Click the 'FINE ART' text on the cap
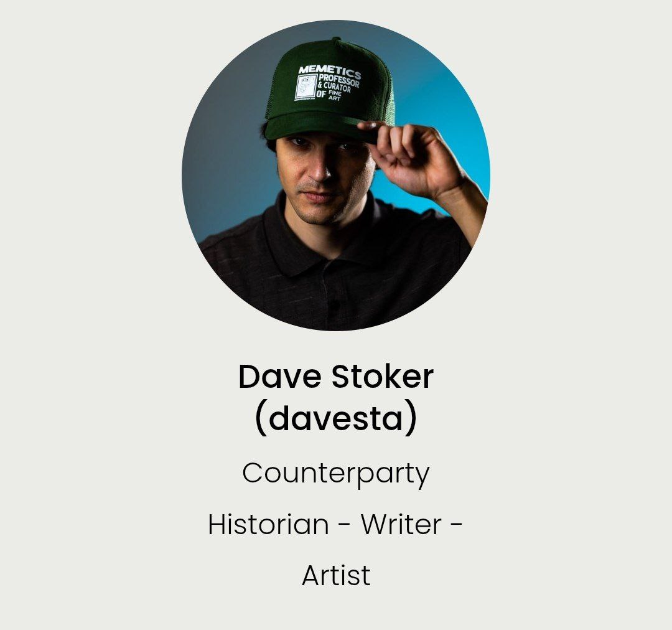This screenshot has height=630, width=672. (334, 96)
